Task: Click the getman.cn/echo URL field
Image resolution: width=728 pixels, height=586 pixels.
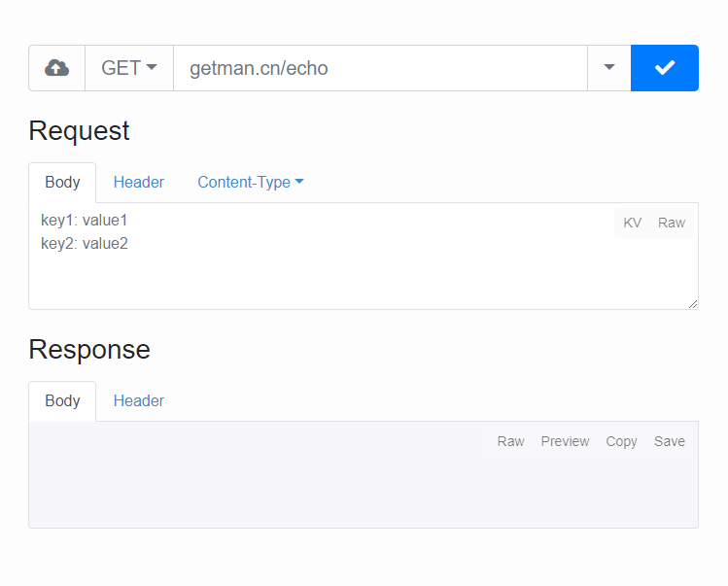Action: [380, 68]
